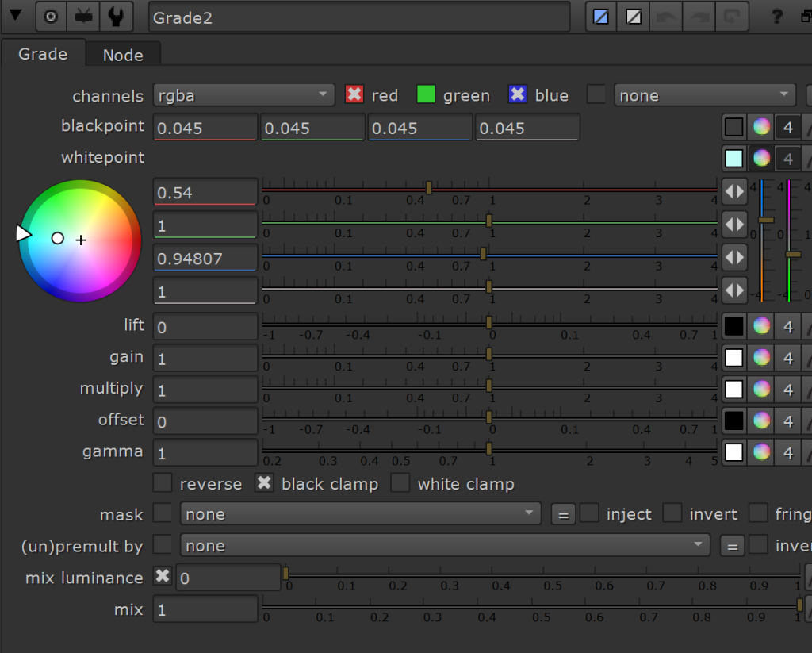This screenshot has height=653, width=812.
Task: Collapse the Grade2 properties panel arrow
Action: 16,16
